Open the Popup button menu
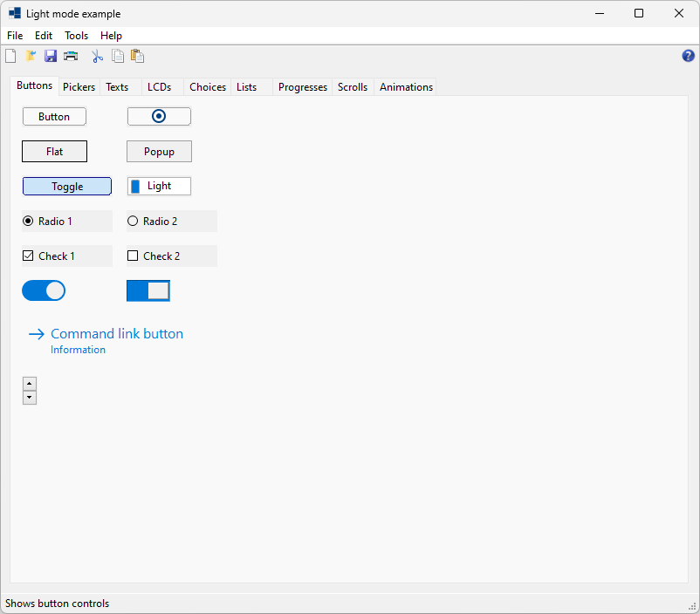Viewport: 700px width, 614px height. [159, 152]
